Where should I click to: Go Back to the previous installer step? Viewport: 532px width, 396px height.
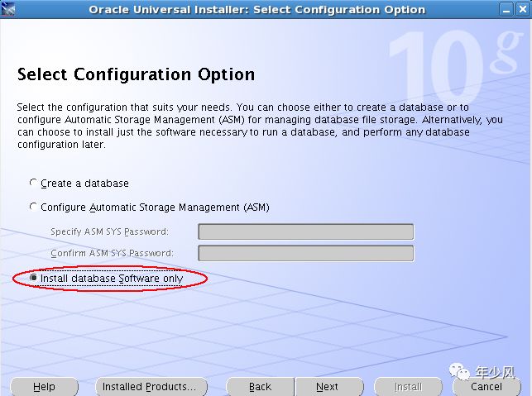click(260, 387)
